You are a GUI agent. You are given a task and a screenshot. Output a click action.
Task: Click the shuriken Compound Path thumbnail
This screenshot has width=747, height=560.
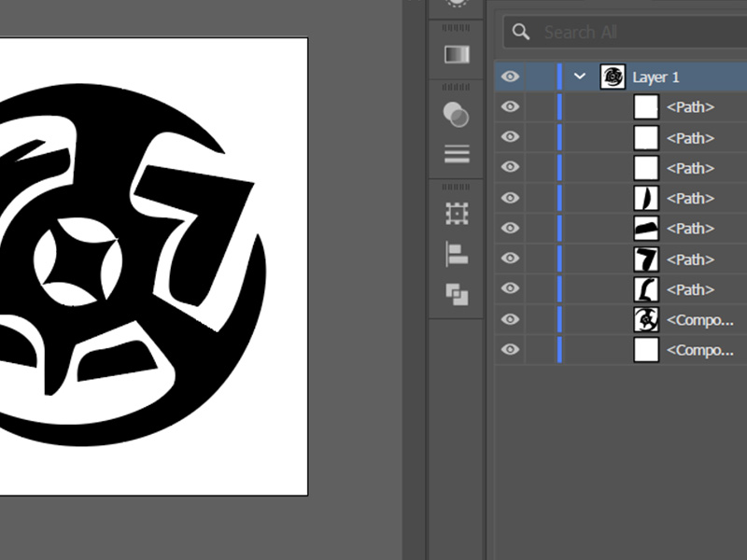click(645, 320)
